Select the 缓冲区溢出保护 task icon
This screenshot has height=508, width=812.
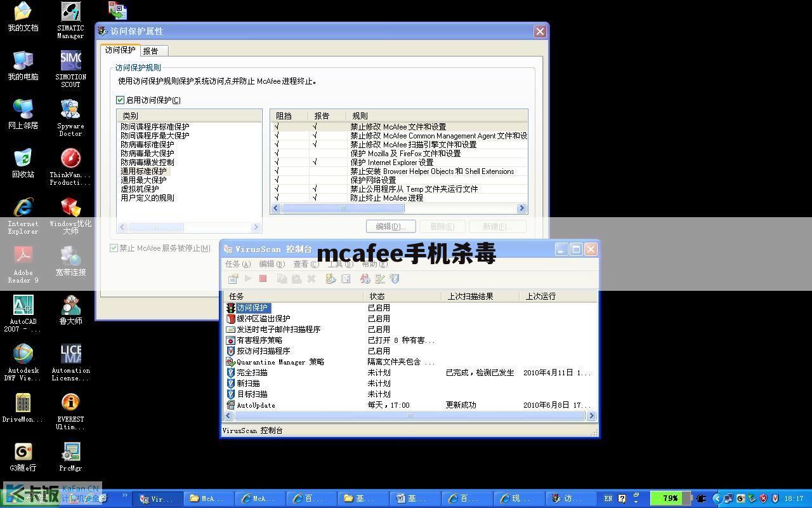point(231,319)
